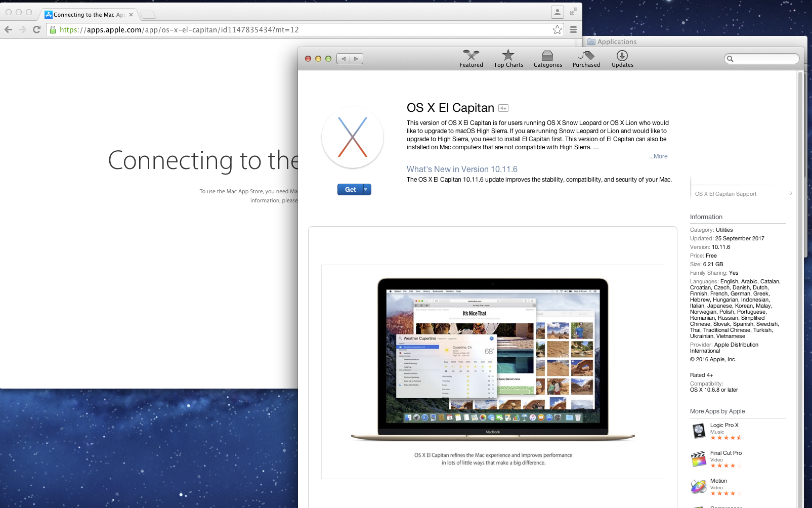Click the Chrome address bar URL
This screenshot has height=508, width=812.
pos(179,29)
